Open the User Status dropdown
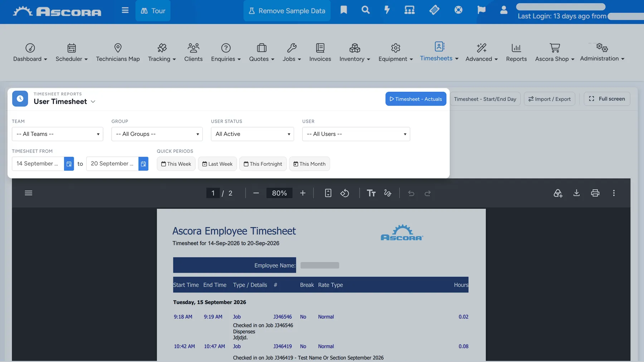Screen dimensions: 644x362 click(x=253, y=134)
